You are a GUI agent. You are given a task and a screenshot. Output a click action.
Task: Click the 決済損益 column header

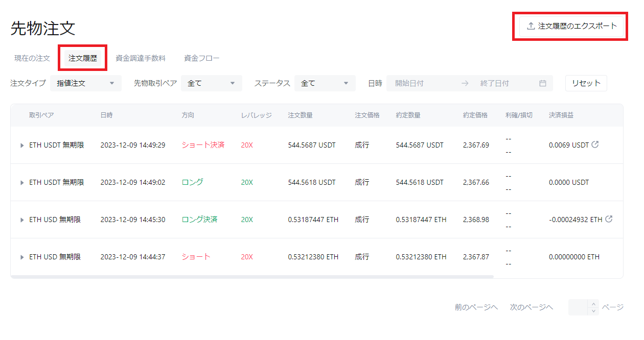point(561,115)
